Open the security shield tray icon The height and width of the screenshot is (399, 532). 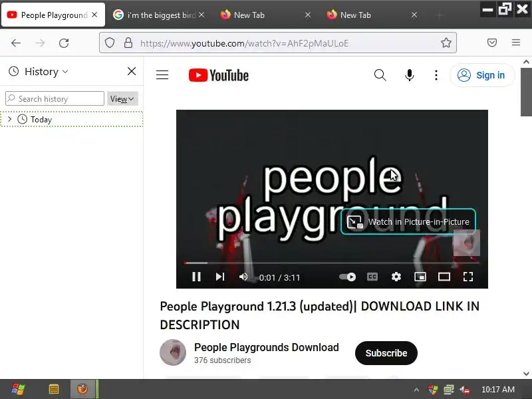pos(433,390)
